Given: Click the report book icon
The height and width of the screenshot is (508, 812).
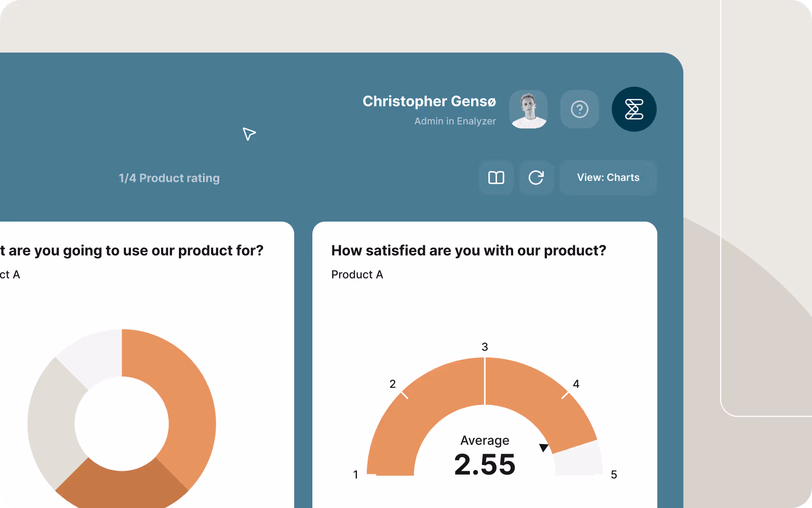Looking at the screenshot, I should (496, 178).
